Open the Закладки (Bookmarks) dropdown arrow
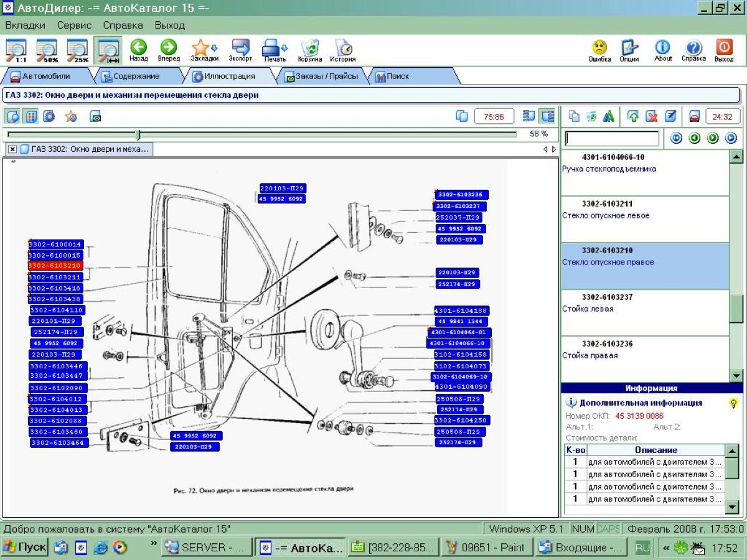This screenshot has width=747, height=560. [x=215, y=48]
